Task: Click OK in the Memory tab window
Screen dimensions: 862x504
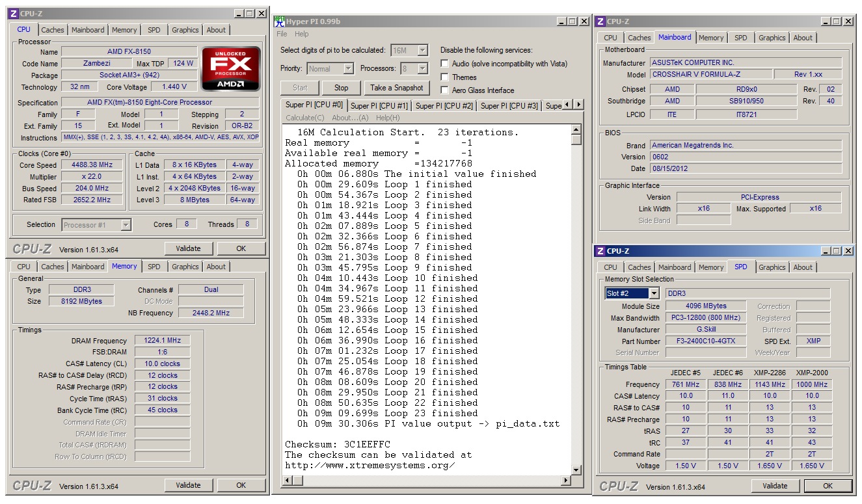Action: pyautogui.click(x=241, y=485)
